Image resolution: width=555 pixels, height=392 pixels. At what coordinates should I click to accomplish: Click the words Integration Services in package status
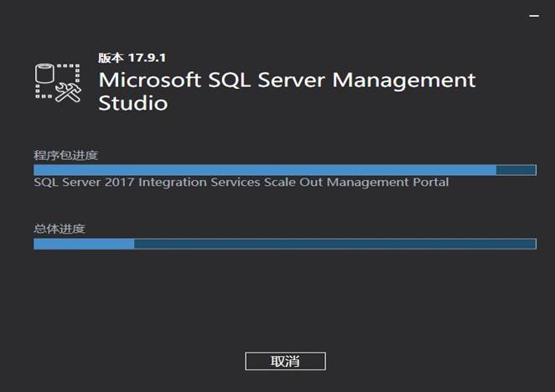[199, 183]
